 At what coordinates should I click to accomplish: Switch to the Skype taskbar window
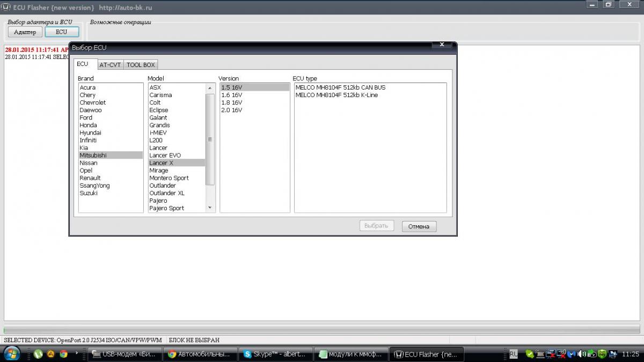(274, 354)
